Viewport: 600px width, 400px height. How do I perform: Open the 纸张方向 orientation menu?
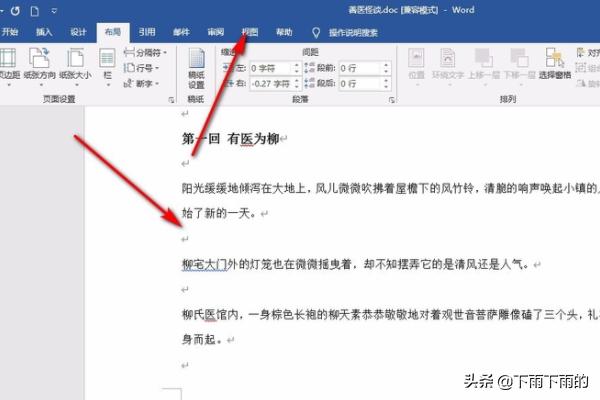tap(39, 66)
